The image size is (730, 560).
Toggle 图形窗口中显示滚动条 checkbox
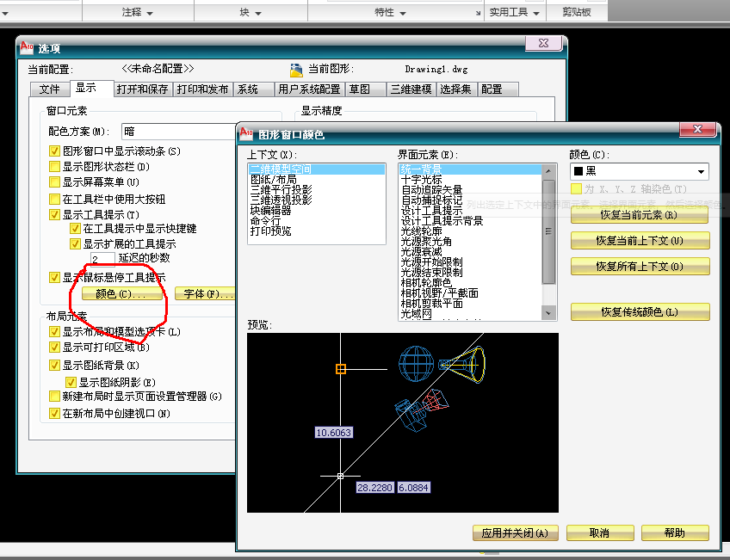tap(54, 151)
